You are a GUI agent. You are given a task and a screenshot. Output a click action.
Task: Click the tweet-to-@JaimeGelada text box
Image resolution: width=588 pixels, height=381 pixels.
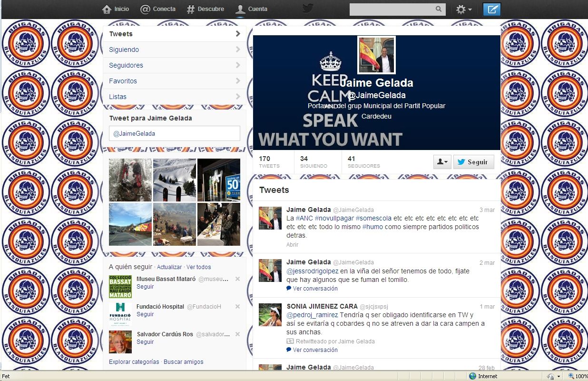coord(174,133)
